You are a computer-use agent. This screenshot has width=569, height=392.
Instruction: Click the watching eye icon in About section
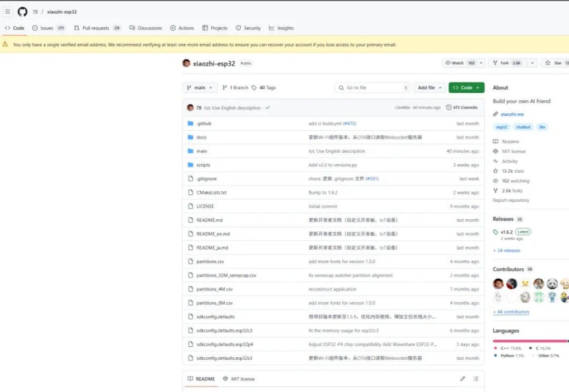coord(495,181)
